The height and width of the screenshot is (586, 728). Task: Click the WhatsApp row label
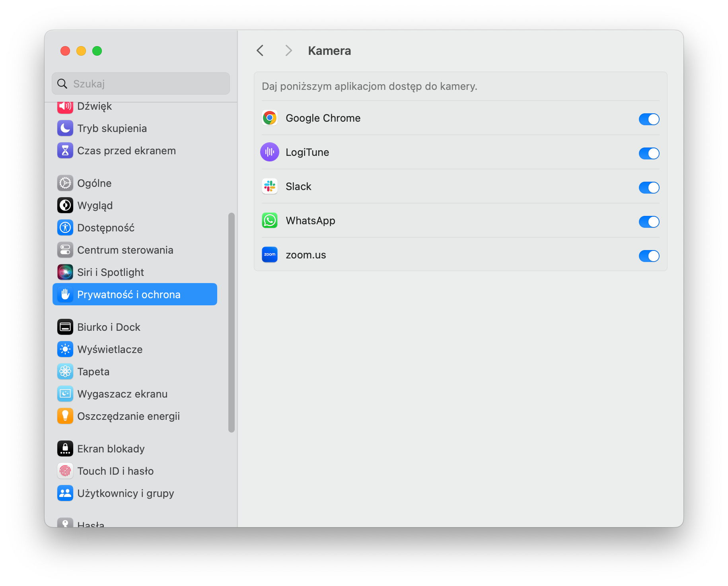tap(310, 221)
